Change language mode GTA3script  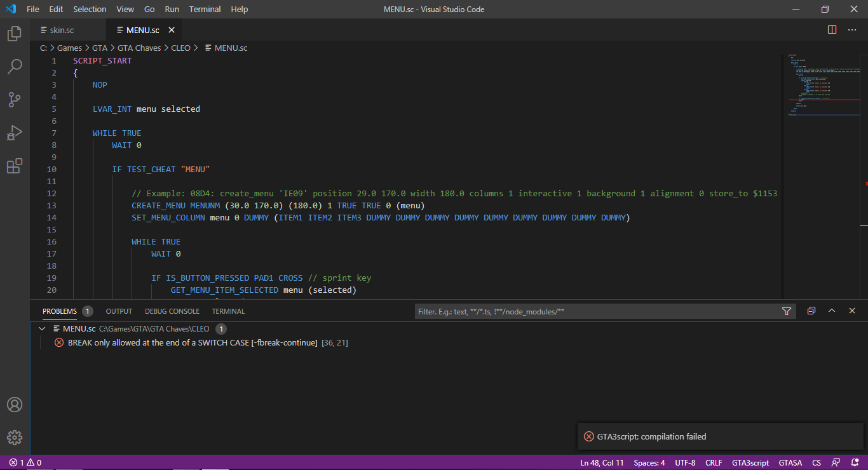tap(750, 462)
